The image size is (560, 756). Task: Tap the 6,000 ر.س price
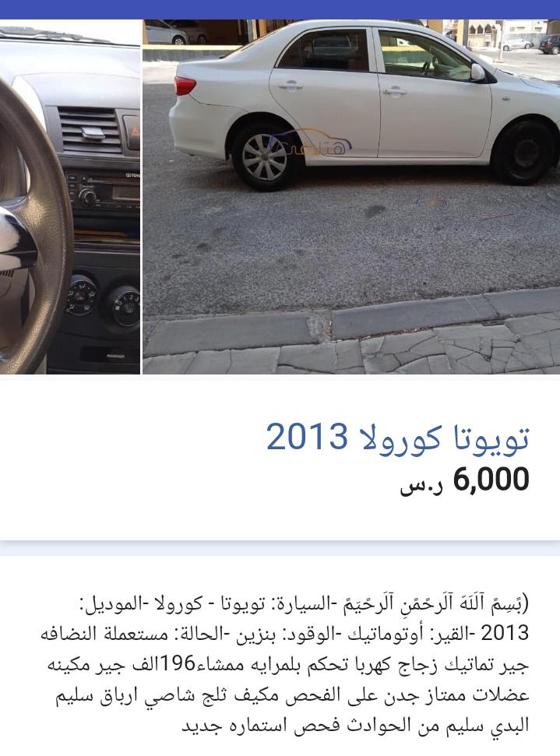(464, 480)
